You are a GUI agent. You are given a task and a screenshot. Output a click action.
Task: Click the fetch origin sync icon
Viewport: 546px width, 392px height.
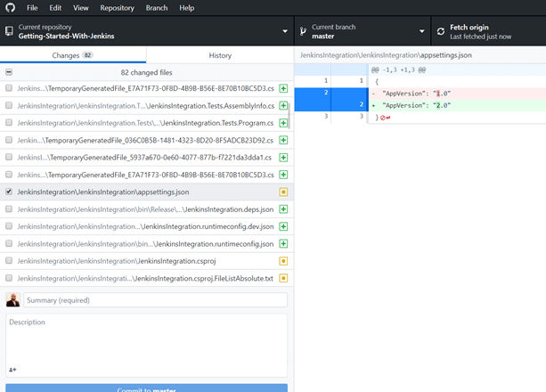coord(441,31)
